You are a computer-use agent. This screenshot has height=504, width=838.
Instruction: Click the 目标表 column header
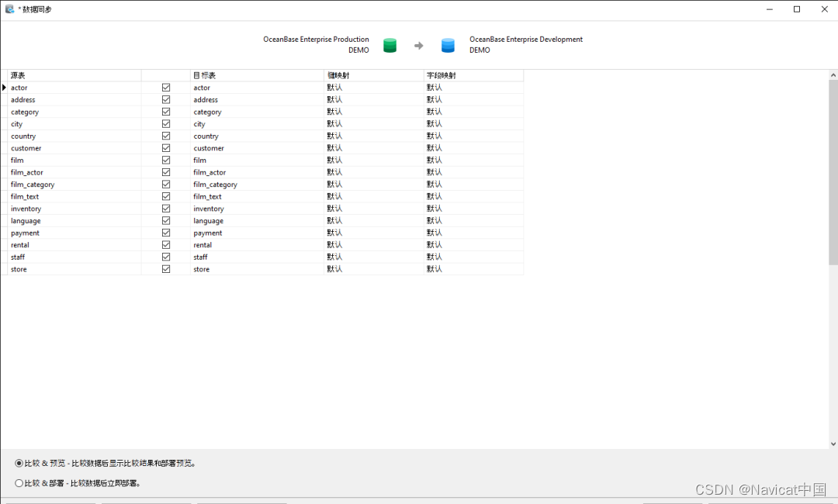coord(257,75)
